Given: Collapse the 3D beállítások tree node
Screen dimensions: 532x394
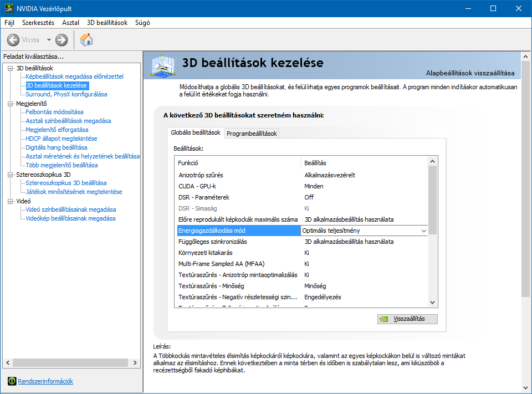Looking at the screenshot, I should coord(10,68).
